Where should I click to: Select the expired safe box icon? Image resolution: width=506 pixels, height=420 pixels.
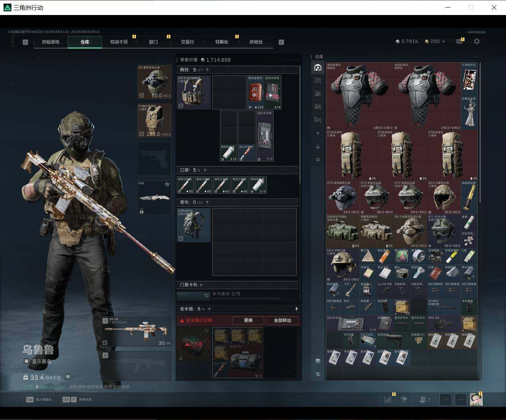point(194,344)
